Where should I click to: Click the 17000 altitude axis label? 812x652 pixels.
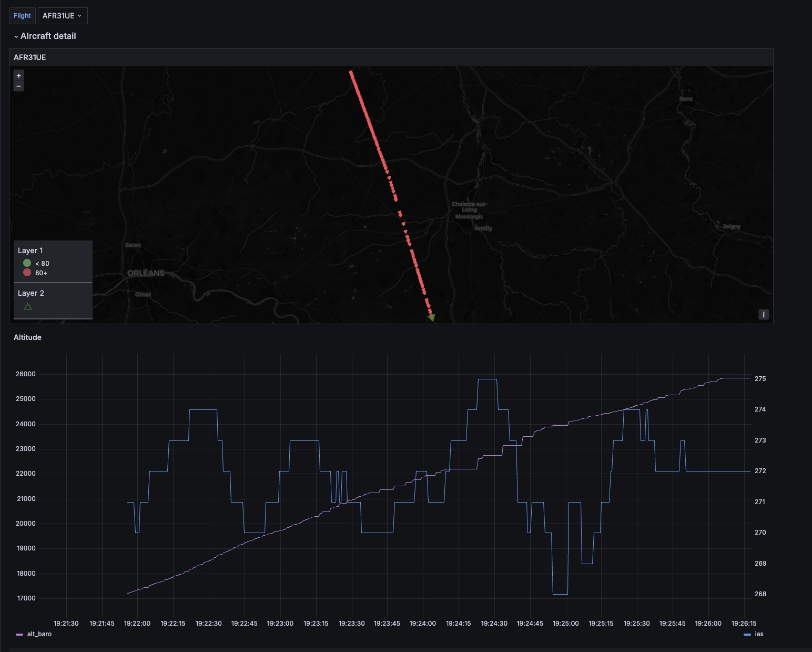coord(26,598)
